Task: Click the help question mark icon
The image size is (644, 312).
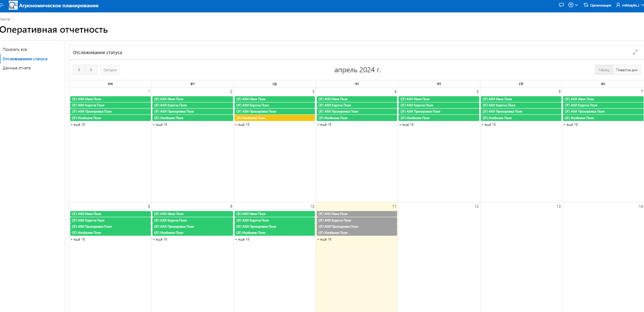Action: pos(571,5)
